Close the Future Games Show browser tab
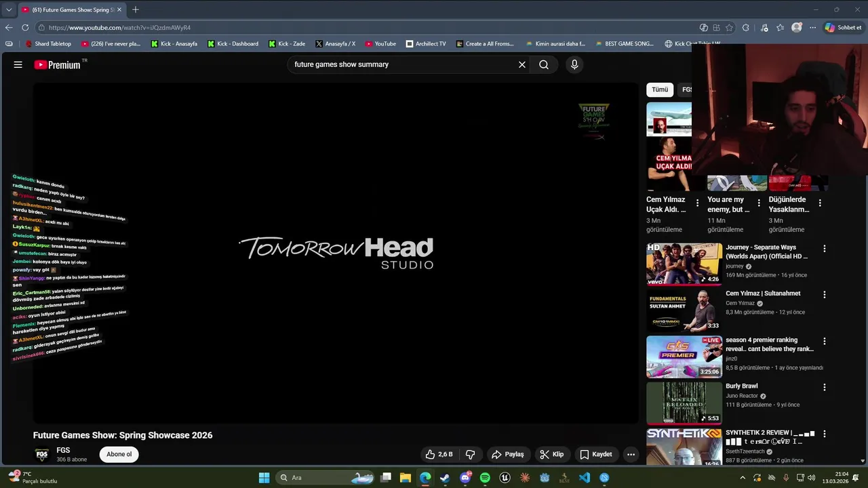868x488 pixels. pyautogui.click(x=119, y=9)
